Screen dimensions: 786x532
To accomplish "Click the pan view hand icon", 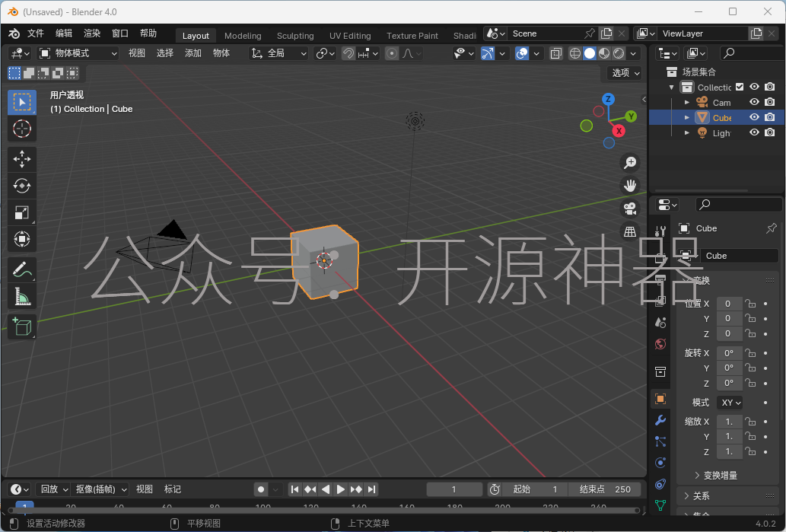I will (629, 186).
